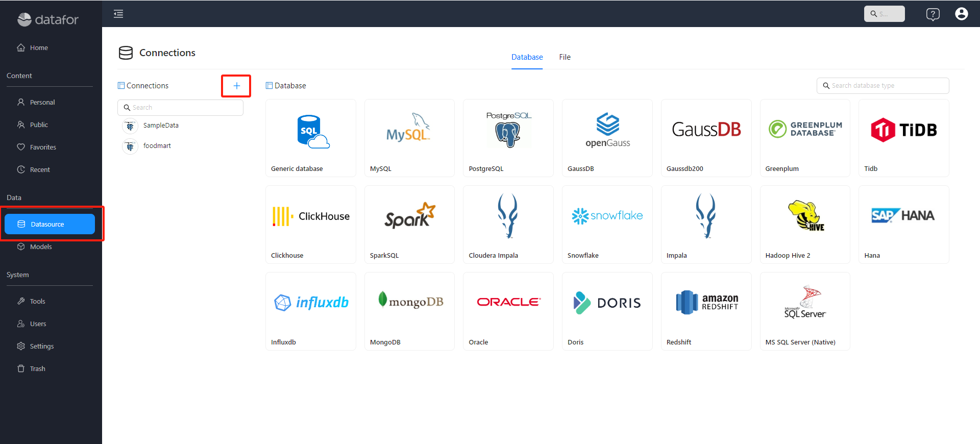Switch to the Database tab
Image resolution: width=980 pixels, height=444 pixels.
click(x=527, y=57)
